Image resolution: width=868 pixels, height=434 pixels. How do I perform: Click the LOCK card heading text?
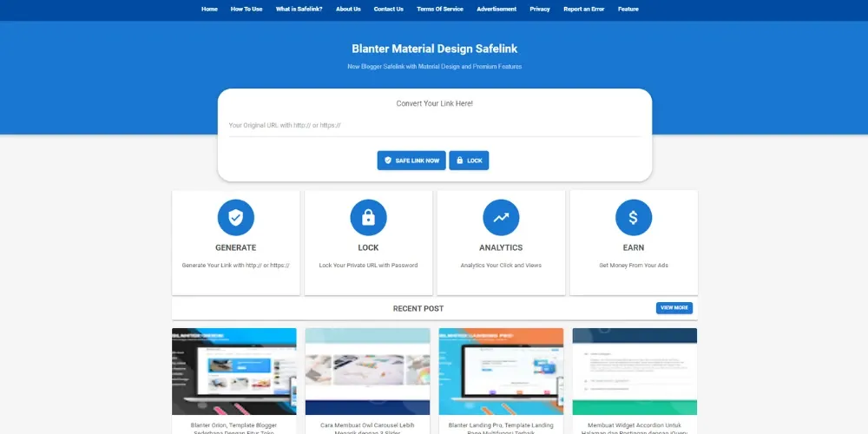(368, 248)
